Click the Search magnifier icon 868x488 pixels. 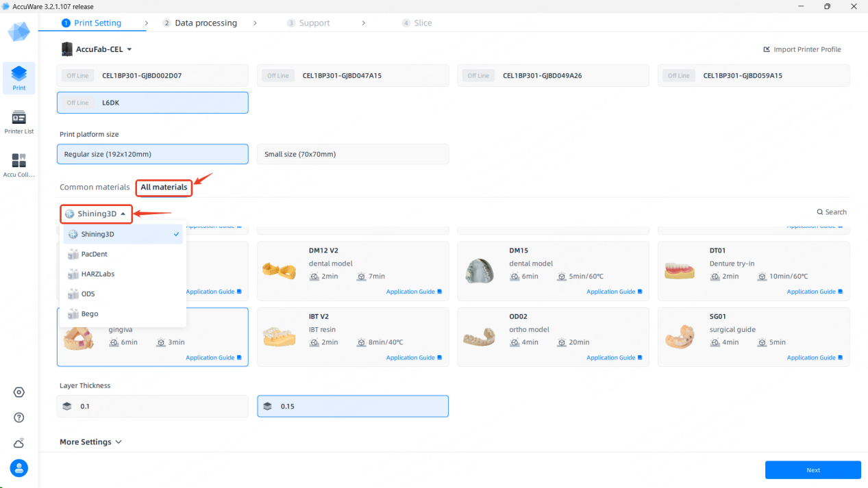(x=820, y=212)
